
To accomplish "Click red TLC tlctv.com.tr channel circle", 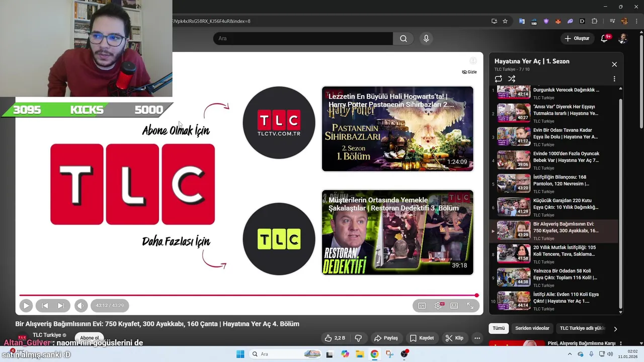I will (x=279, y=123).
